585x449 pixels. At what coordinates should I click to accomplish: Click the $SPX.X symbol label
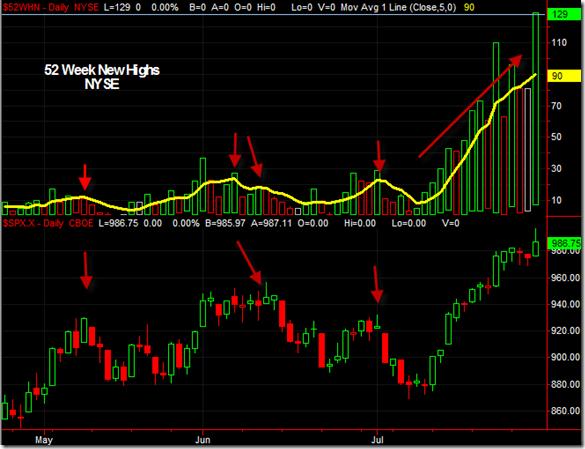20,224
